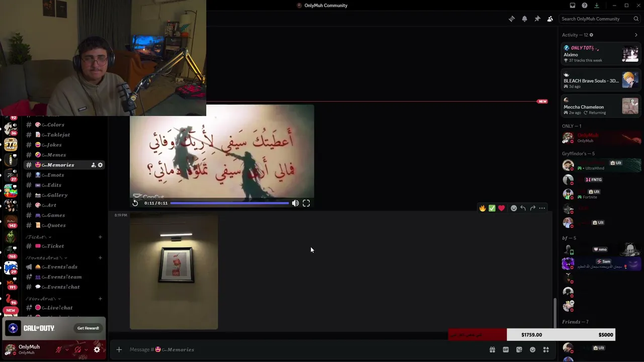Screen dimensions: 644x362
Task: Add channel to Ticket category
Action: pyautogui.click(x=100, y=237)
